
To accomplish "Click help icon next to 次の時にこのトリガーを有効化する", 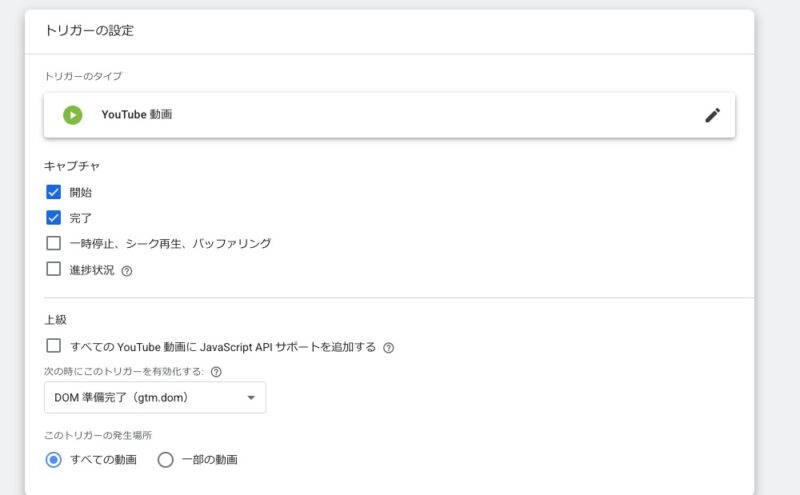I will click(x=216, y=372).
